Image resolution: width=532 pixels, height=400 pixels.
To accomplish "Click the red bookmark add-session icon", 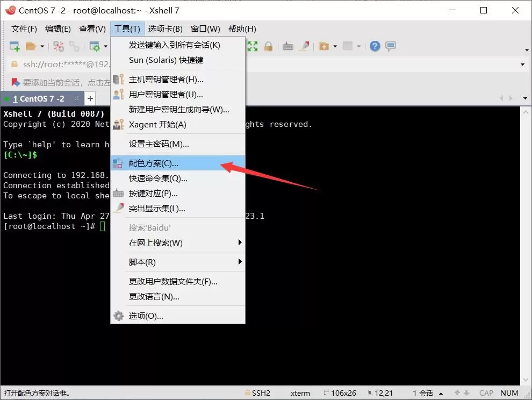I will click(x=15, y=82).
